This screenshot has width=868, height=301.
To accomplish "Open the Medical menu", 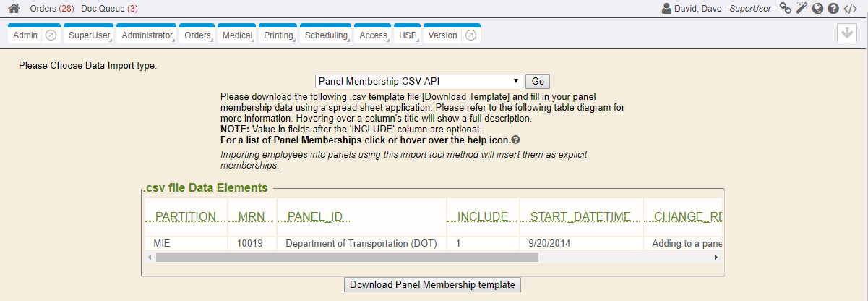I will [237, 35].
